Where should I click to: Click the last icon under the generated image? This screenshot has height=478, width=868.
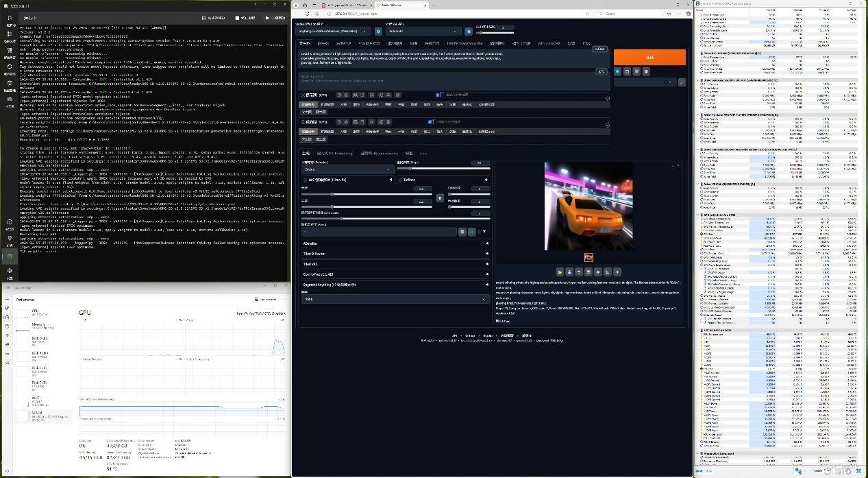click(617, 272)
